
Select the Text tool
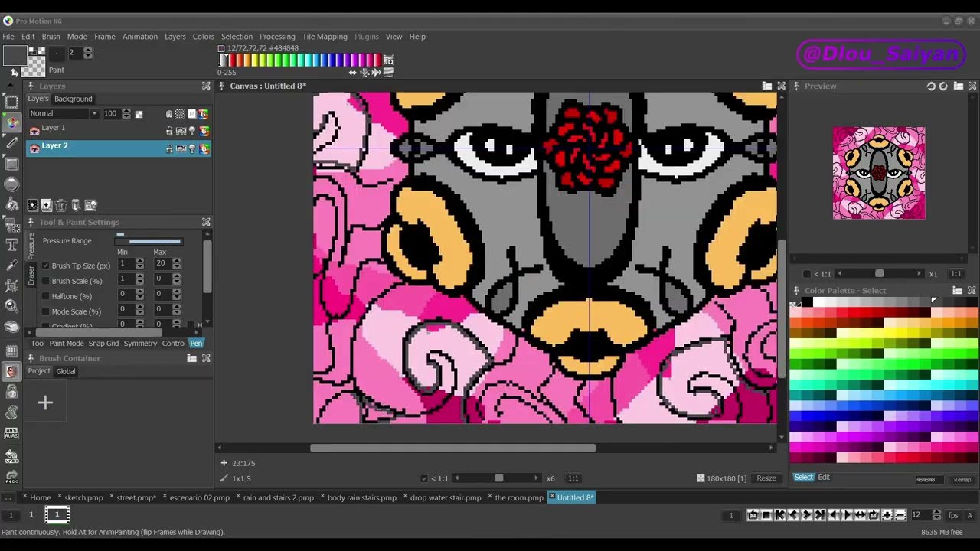[11, 245]
